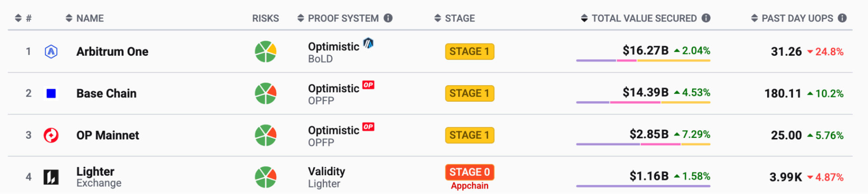Click Proof System info icon
This screenshot has width=868, height=194.
(x=388, y=18)
